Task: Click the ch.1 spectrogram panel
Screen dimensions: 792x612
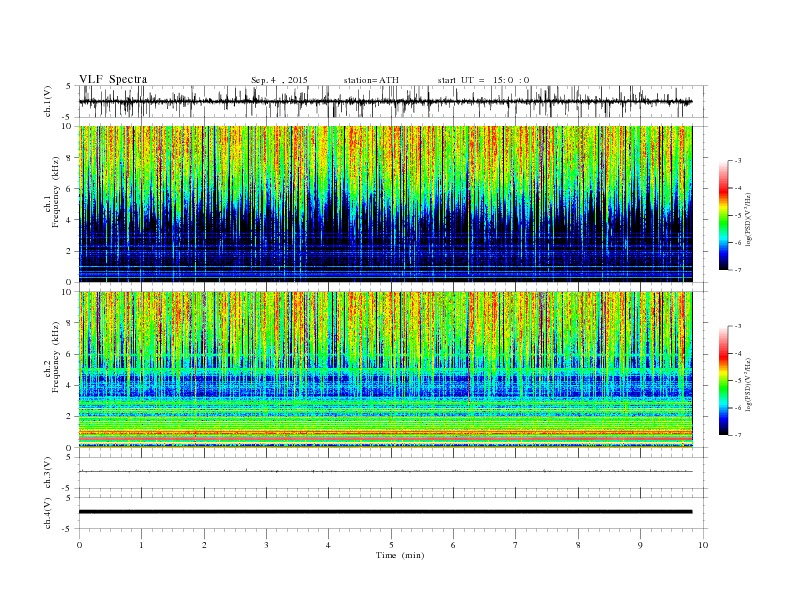Action: click(385, 204)
